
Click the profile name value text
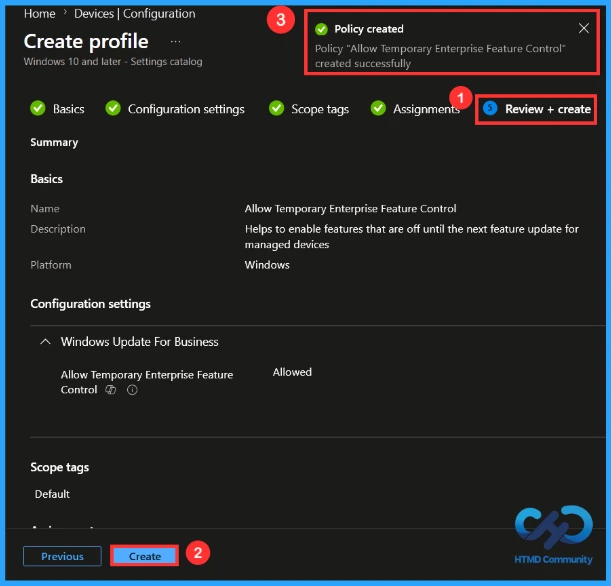[350, 209]
